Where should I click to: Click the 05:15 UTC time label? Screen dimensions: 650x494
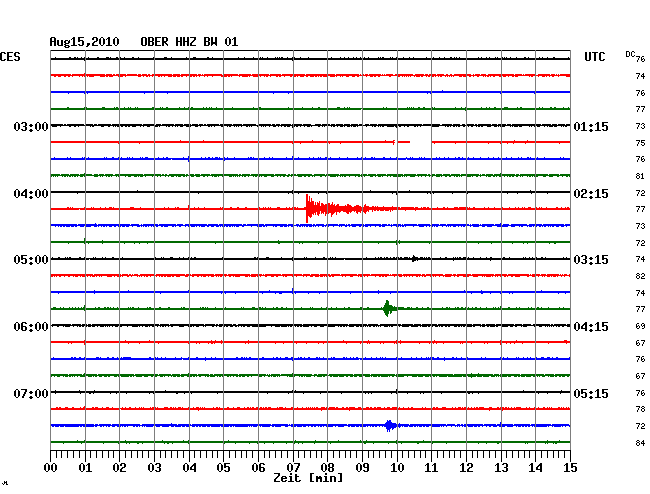(x=591, y=393)
